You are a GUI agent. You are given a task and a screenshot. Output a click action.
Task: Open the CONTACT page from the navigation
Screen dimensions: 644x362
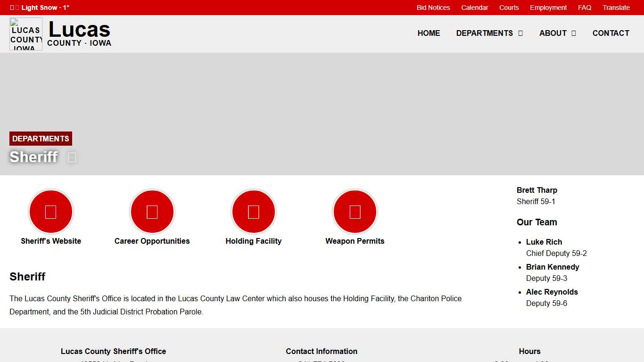point(611,33)
